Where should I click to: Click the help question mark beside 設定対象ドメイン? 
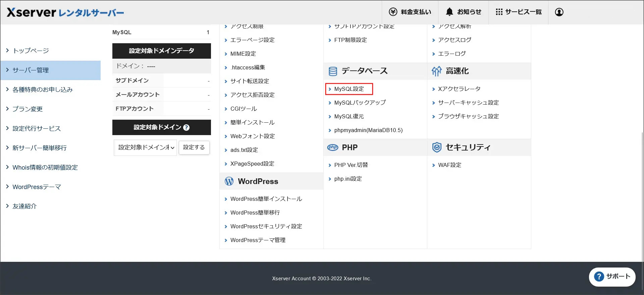186,127
